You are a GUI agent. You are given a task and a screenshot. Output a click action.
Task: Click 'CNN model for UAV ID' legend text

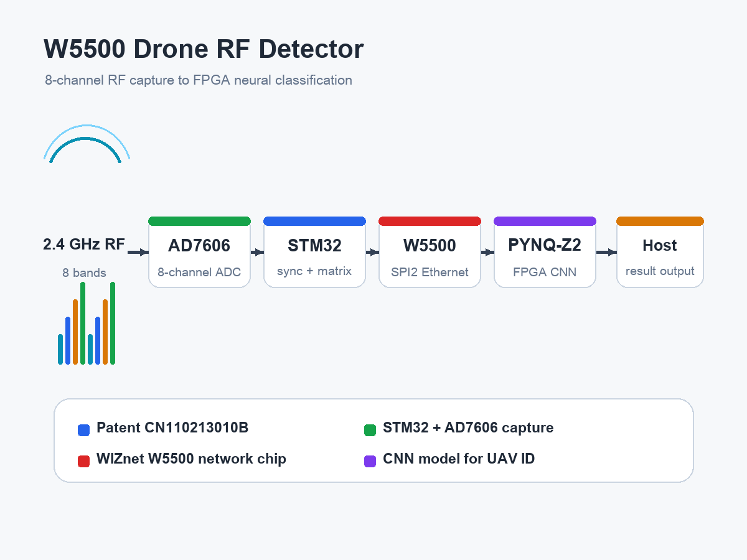[x=459, y=459]
